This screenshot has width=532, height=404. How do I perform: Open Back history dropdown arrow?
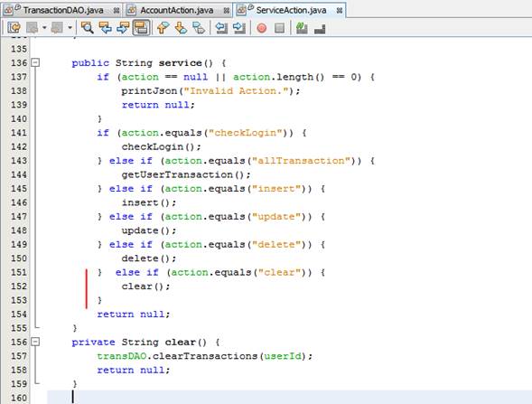click(x=44, y=28)
